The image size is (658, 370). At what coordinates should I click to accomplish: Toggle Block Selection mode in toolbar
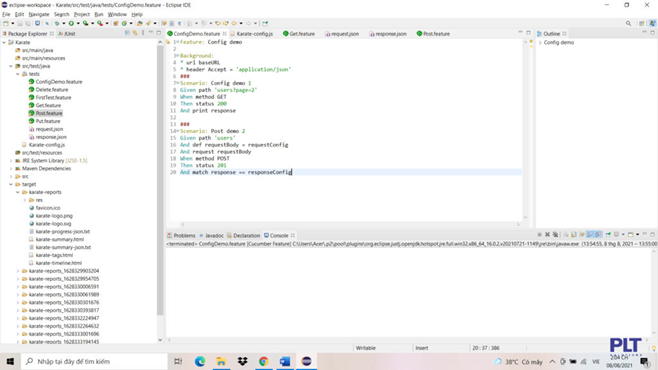pos(171,23)
